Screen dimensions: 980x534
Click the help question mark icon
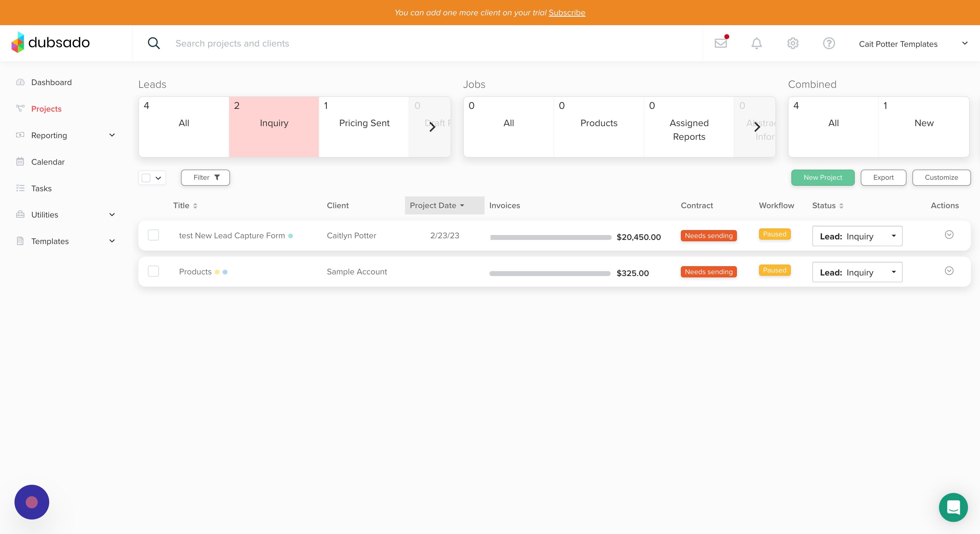click(x=829, y=43)
